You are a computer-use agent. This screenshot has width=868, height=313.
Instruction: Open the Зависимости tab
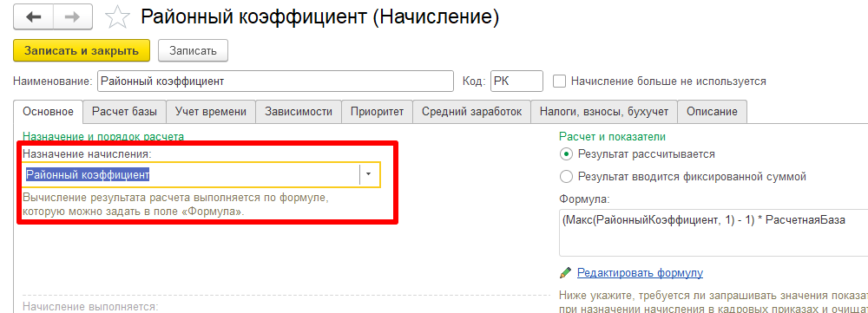tap(299, 111)
